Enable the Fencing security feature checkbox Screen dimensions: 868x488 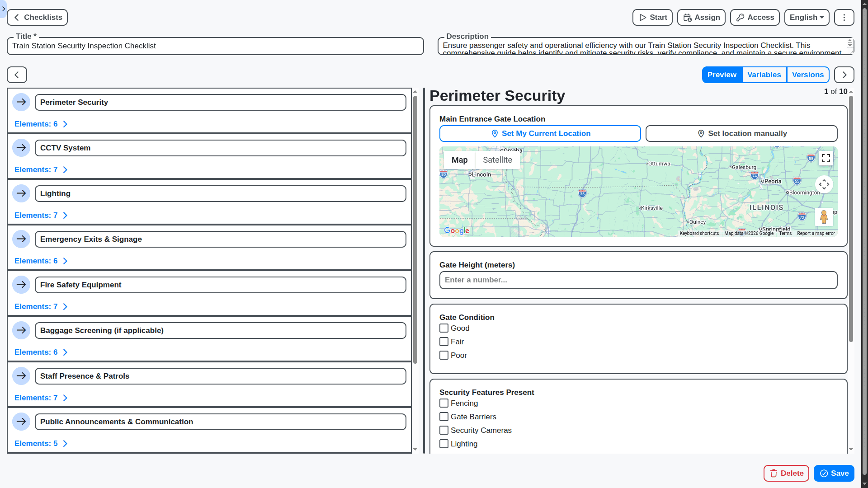click(x=444, y=403)
